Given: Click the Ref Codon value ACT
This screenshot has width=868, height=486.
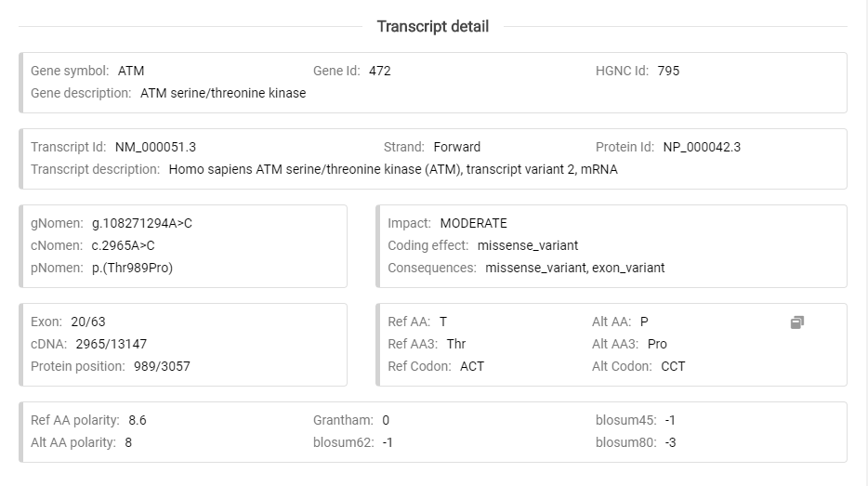Looking at the screenshot, I should 472,366.
